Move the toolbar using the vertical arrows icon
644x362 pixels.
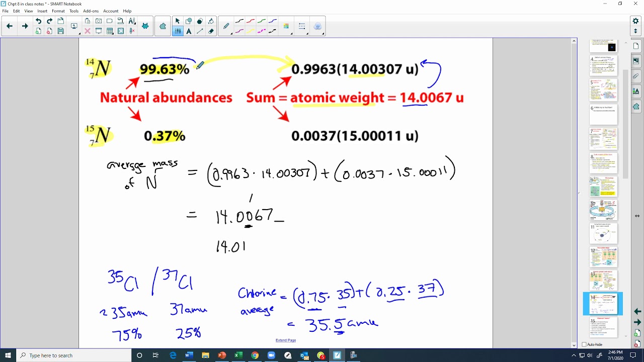pos(635,31)
